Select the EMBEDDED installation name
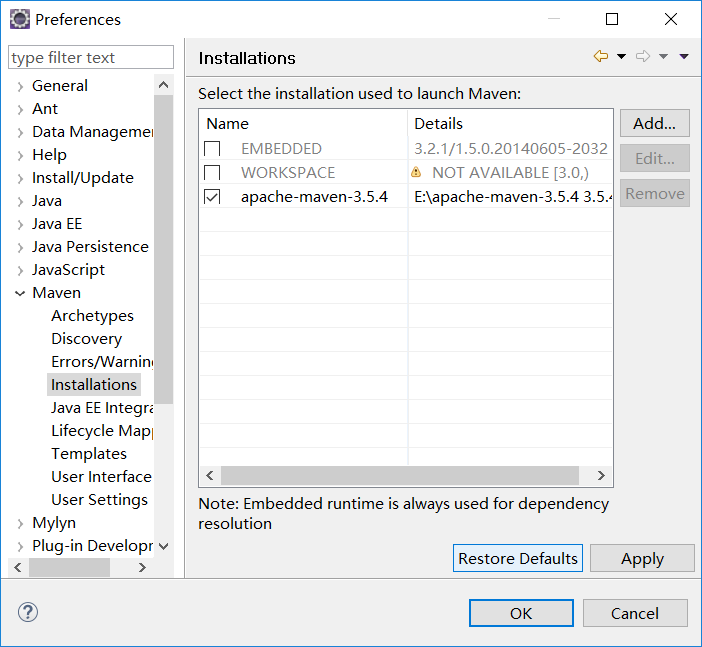 pos(281,149)
